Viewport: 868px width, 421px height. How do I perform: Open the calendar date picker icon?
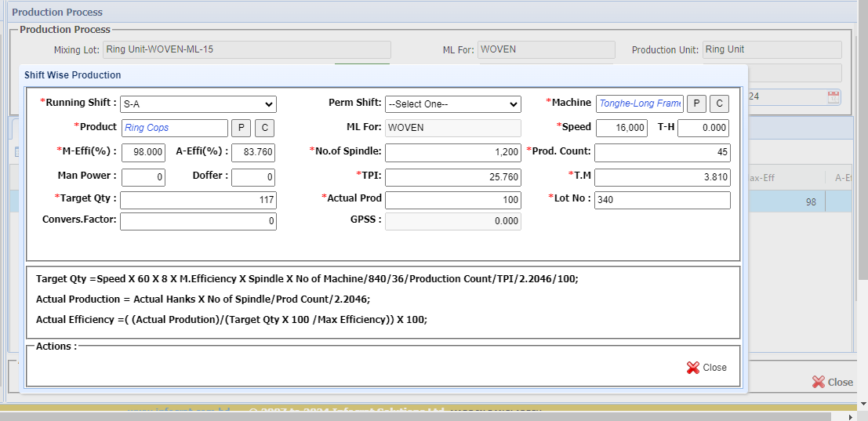tap(833, 97)
